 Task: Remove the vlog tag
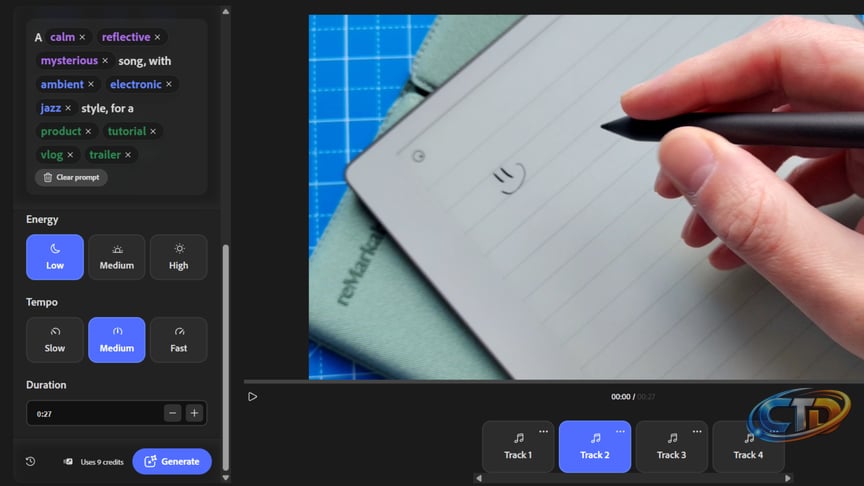click(70, 155)
